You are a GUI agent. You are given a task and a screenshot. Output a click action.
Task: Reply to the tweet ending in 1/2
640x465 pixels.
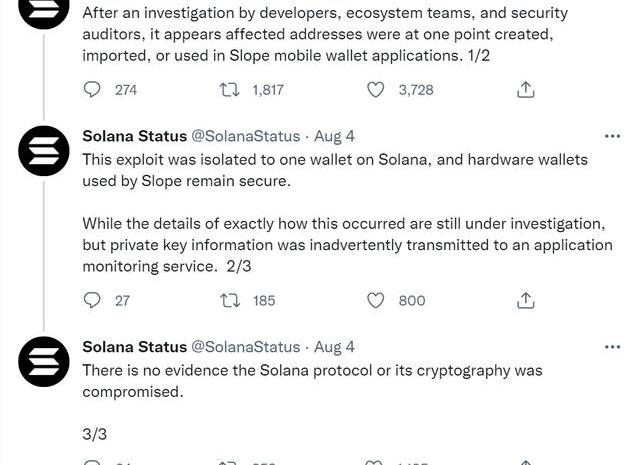[93, 90]
